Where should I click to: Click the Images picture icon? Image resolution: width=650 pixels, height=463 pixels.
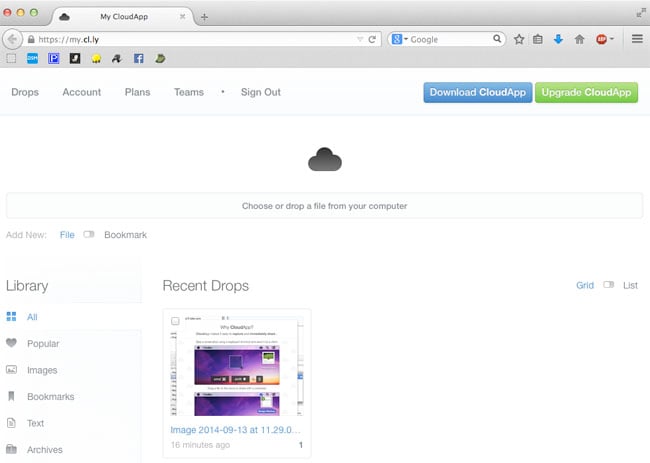(11, 369)
